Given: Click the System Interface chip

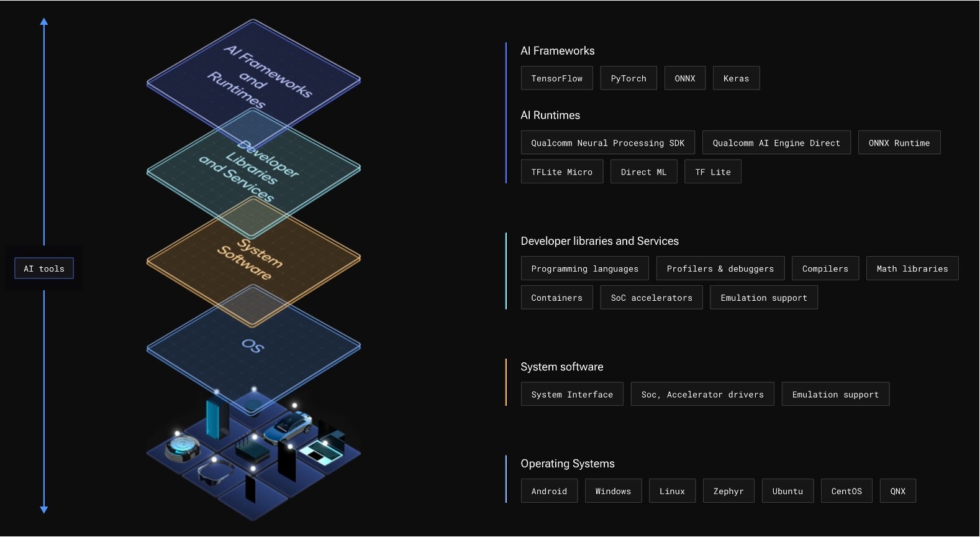Looking at the screenshot, I should point(572,395).
